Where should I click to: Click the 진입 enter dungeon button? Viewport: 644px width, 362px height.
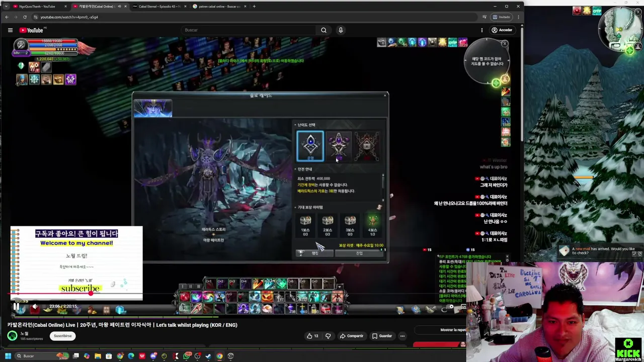click(359, 253)
